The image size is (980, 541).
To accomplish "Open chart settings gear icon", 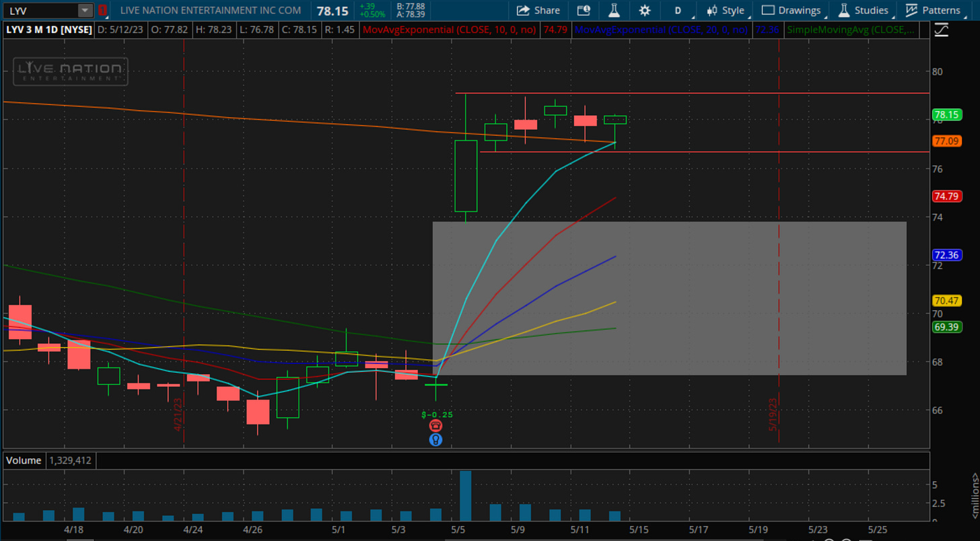I will point(645,10).
